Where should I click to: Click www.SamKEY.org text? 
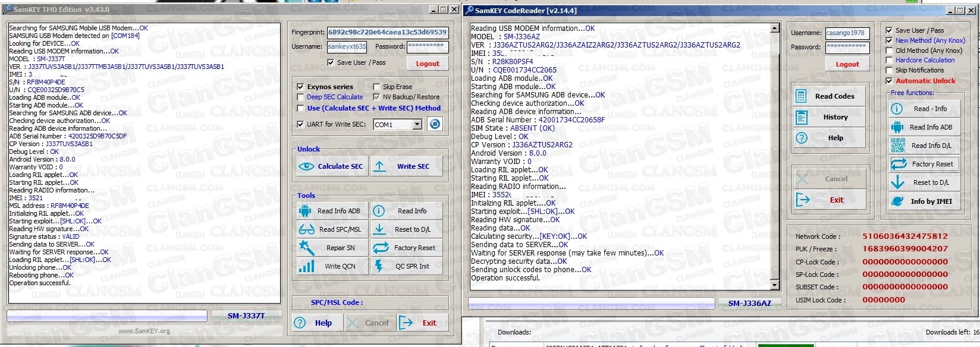pos(144,331)
